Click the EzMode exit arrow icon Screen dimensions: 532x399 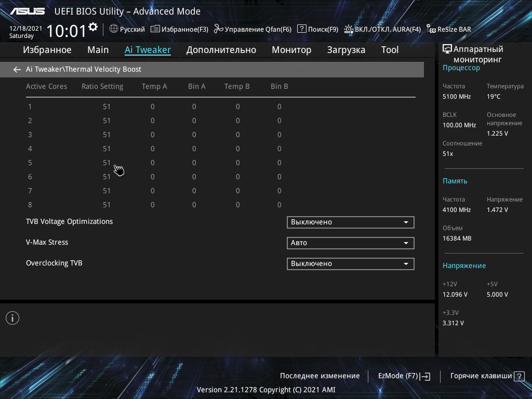(425, 376)
